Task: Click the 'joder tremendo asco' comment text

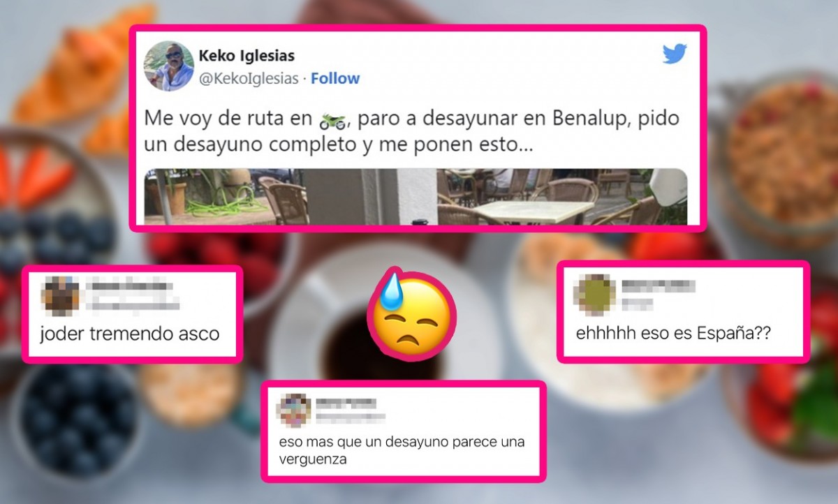Action: [x=130, y=334]
